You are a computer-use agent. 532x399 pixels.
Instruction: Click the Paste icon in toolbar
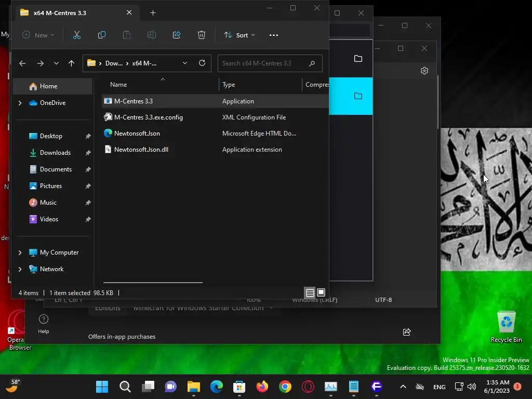pyautogui.click(x=127, y=35)
